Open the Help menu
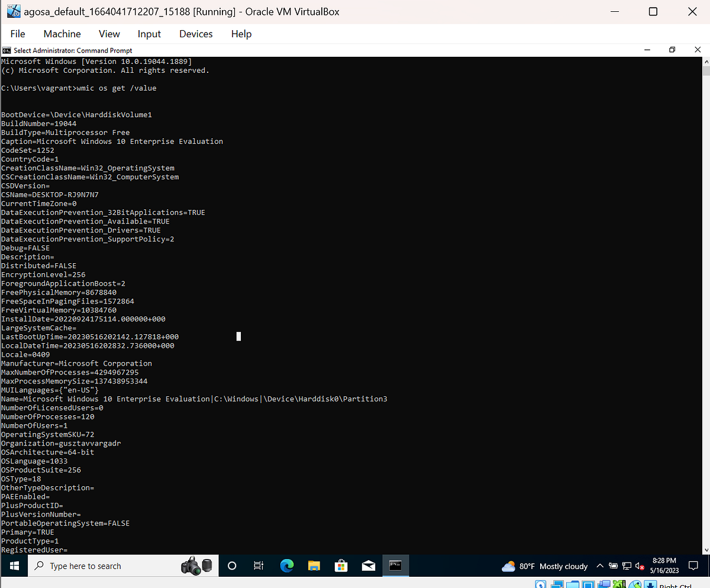 (241, 34)
